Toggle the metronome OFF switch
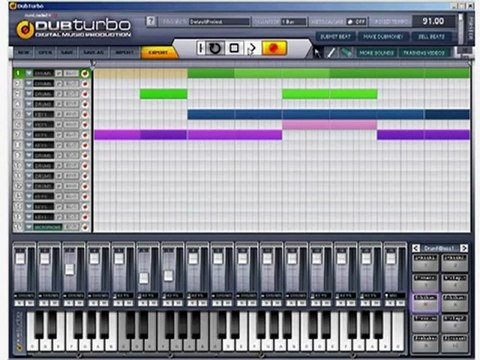The width and height of the screenshot is (480, 360). 356,22
